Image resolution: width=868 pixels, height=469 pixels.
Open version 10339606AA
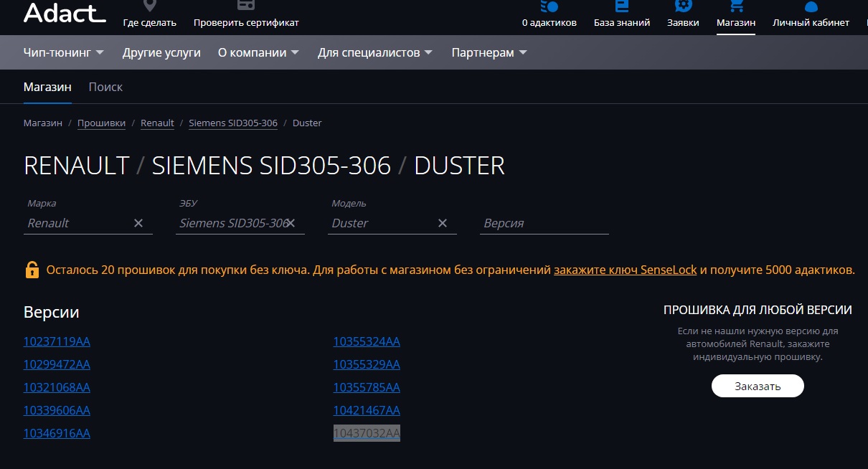pos(57,410)
